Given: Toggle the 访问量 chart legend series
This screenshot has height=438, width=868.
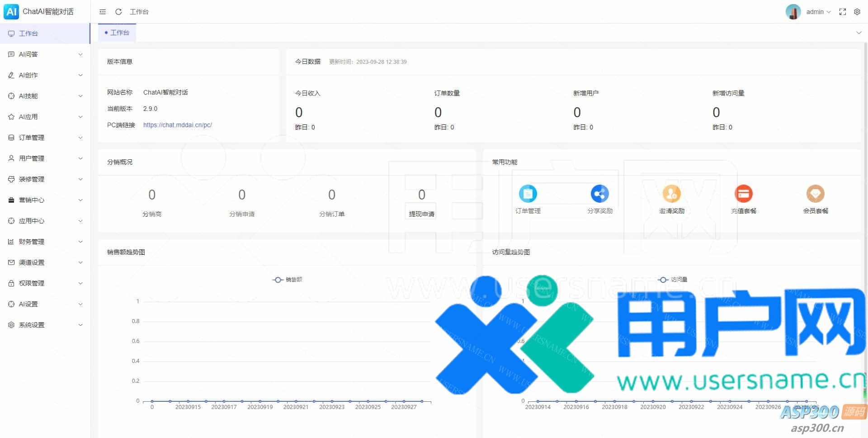Looking at the screenshot, I should click(x=673, y=280).
